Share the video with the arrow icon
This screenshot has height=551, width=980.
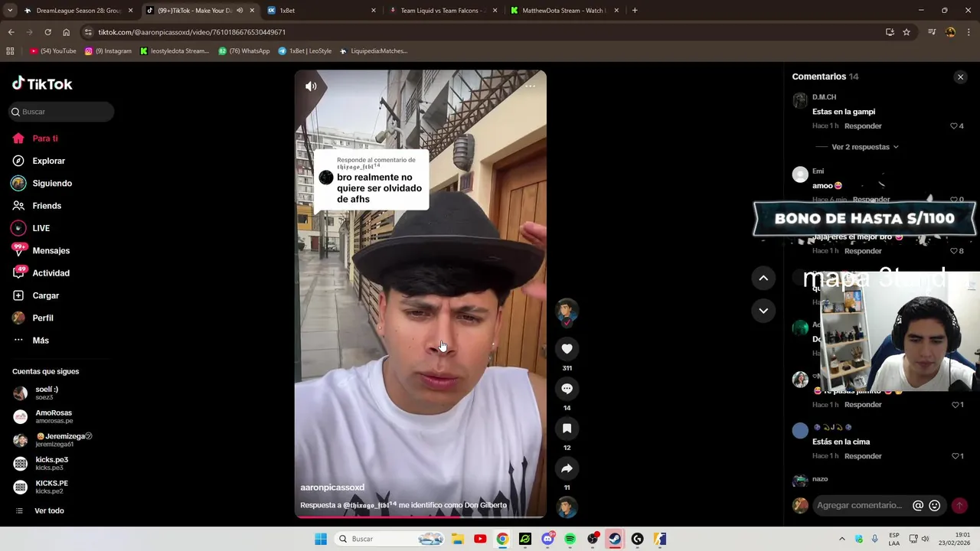567,468
